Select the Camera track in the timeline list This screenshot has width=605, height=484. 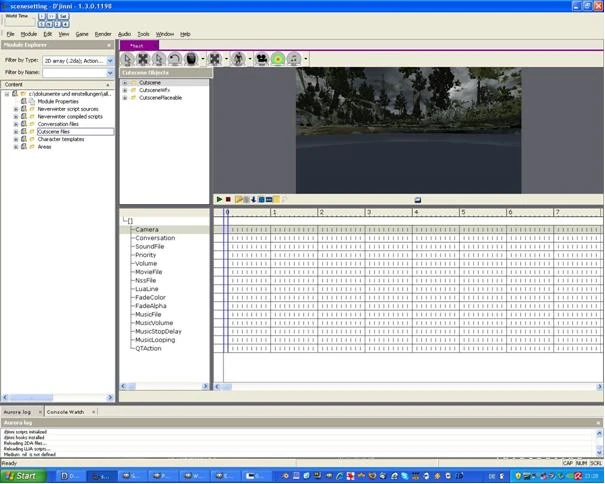pos(147,230)
